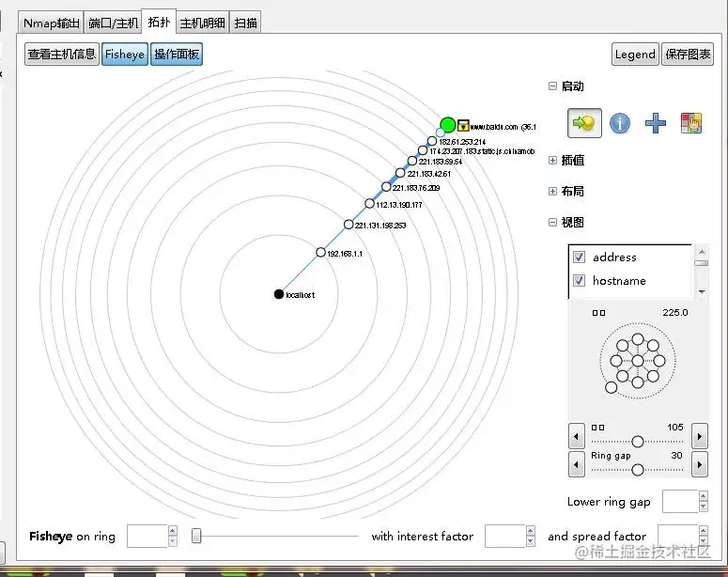Viewport: 728px width, 577px height.
Task: Select the blue plus group action icon
Action: (655, 123)
